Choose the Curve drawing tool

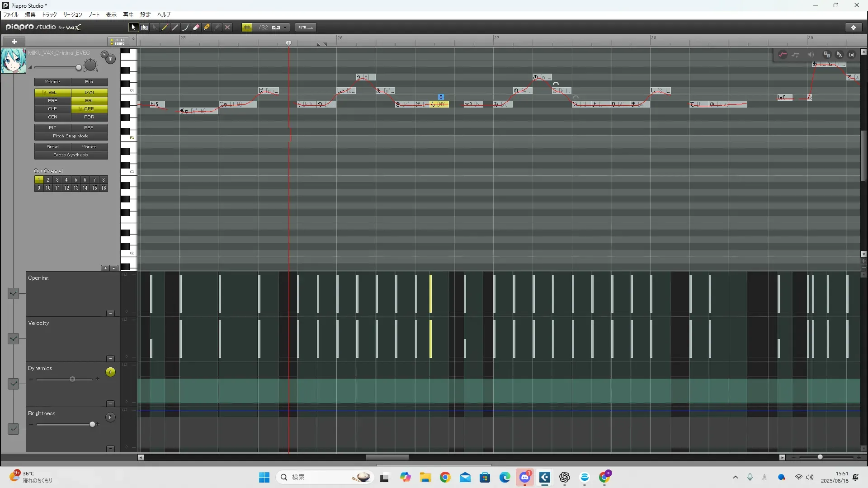[x=185, y=28]
